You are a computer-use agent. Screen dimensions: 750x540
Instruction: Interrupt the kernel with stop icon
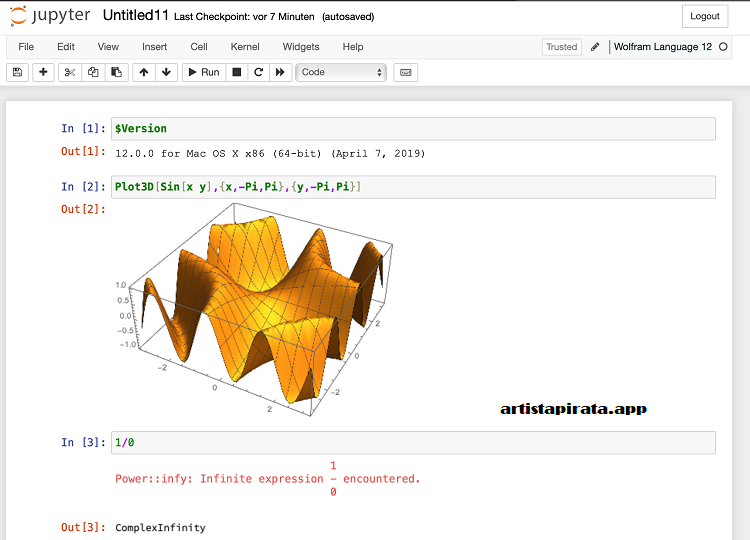(x=236, y=72)
